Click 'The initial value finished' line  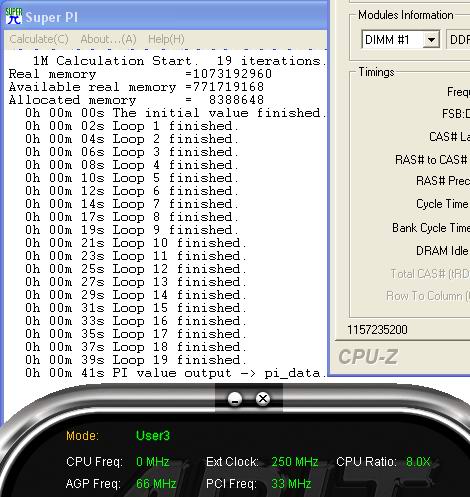pos(176,113)
